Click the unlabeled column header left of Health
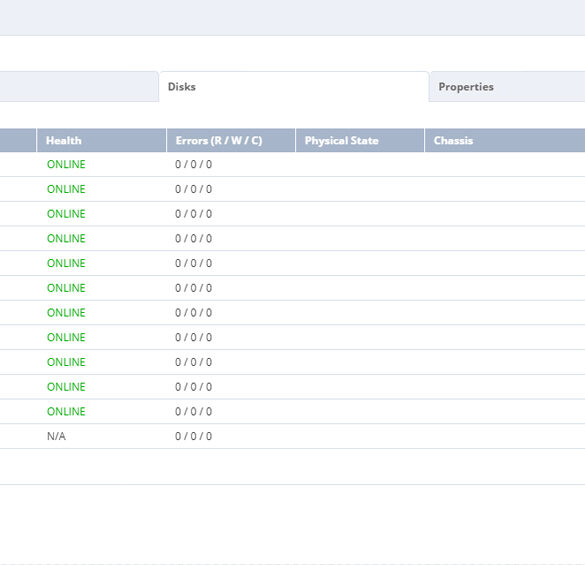This screenshot has width=585, height=565. (18, 140)
